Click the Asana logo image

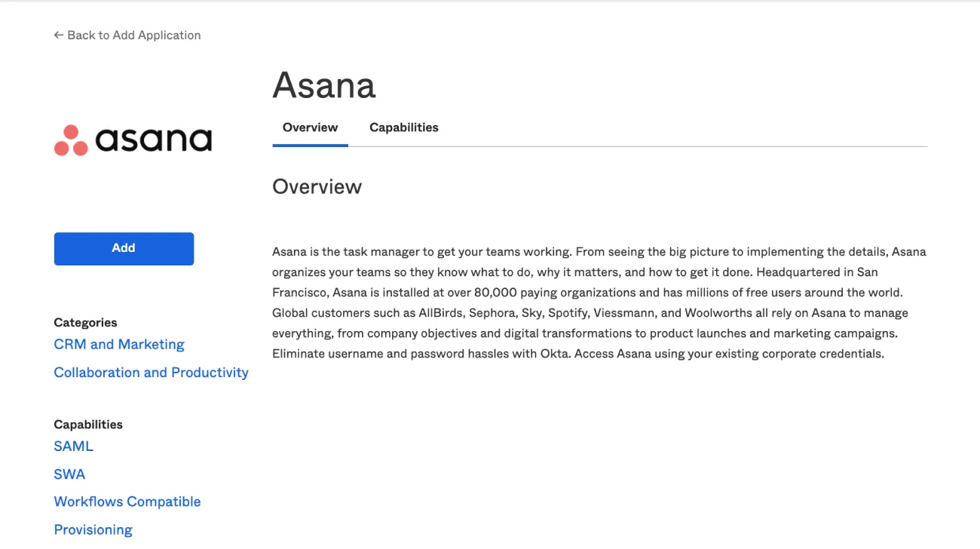(133, 140)
